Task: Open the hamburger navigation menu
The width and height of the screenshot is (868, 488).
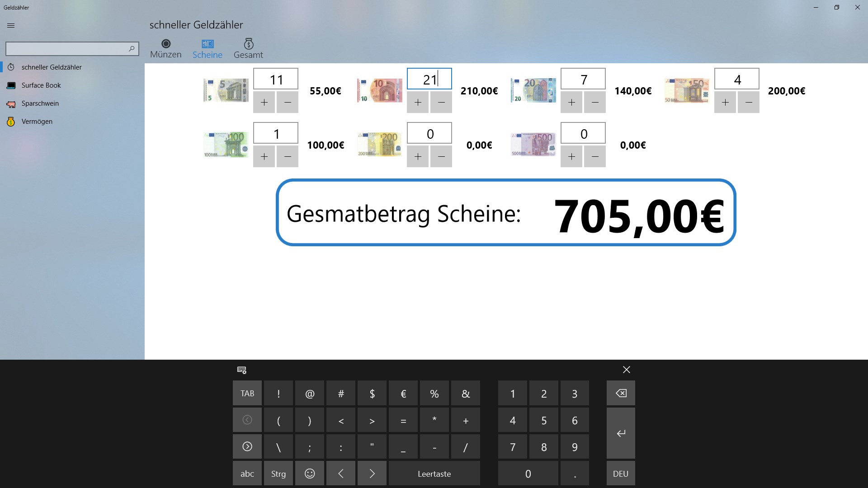Action: pyautogui.click(x=11, y=26)
